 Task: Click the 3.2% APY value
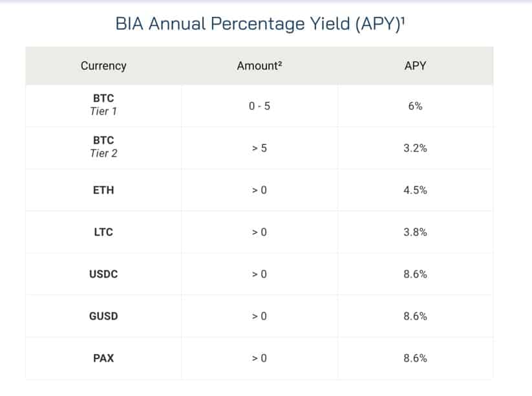[x=415, y=148]
